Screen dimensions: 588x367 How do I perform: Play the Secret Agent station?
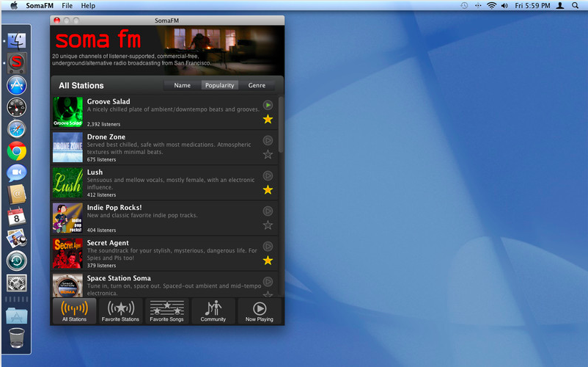(x=268, y=246)
